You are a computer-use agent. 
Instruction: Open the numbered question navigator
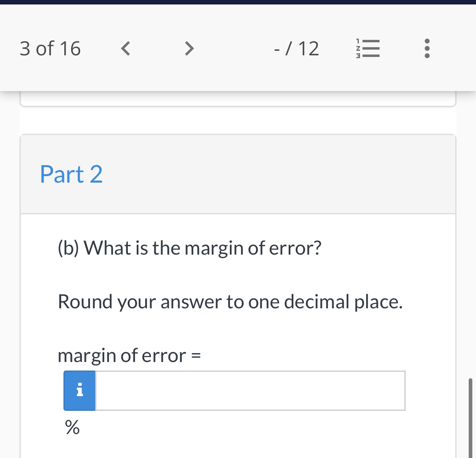coord(367,48)
